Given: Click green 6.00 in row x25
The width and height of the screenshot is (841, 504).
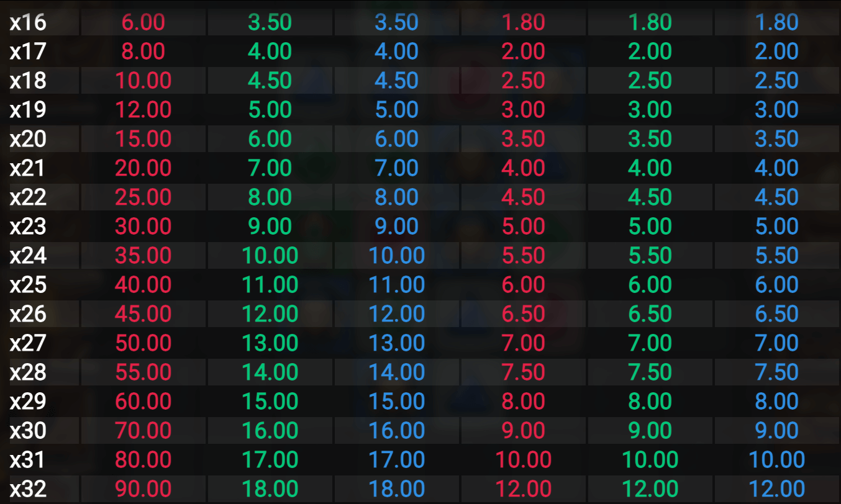Looking at the screenshot, I should 650,285.
